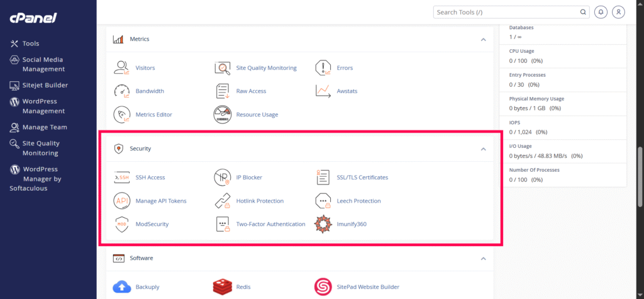
Task: Collapse the Software section chevron
Action: pos(484,259)
